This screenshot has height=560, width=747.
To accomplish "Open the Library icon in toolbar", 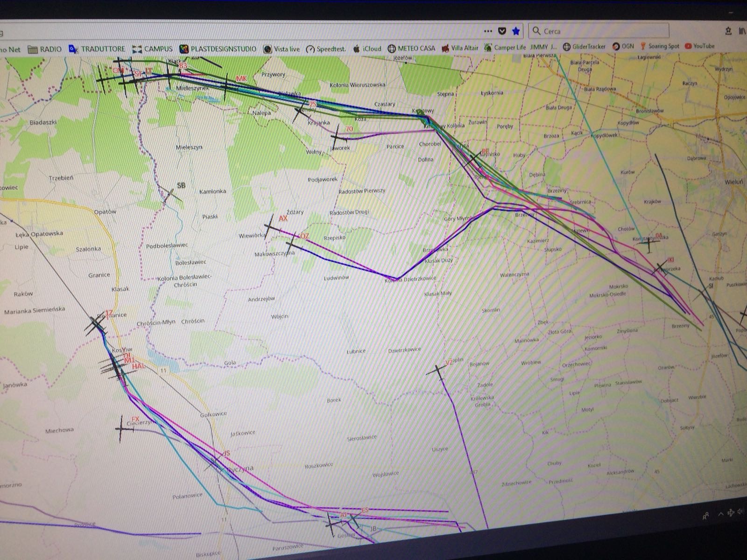I will [742, 31].
